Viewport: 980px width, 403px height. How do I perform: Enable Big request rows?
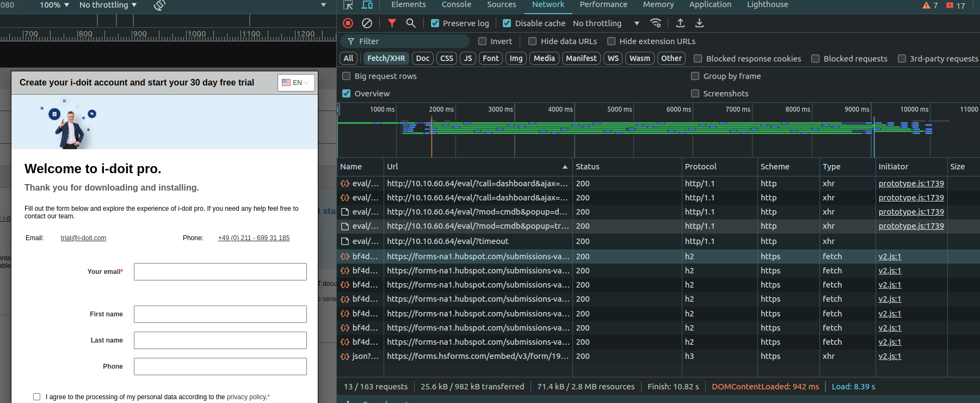pyautogui.click(x=346, y=76)
